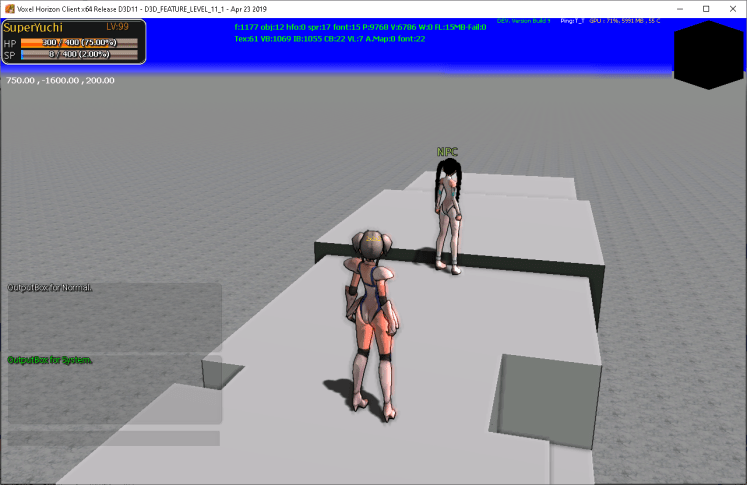Click the OutputBox for System panel
The width and height of the screenshot is (747, 485).
tap(114, 389)
